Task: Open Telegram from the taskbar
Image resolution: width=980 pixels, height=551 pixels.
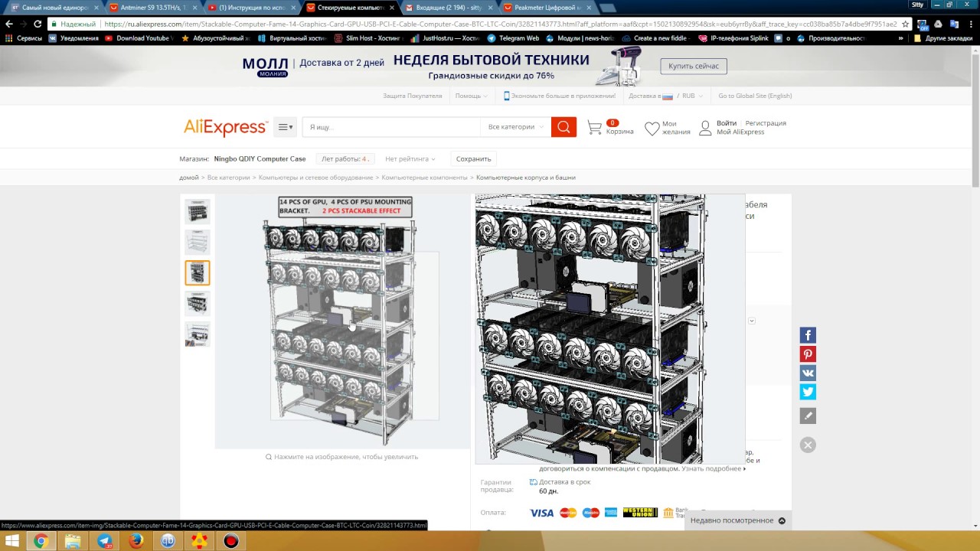Action: (105, 541)
